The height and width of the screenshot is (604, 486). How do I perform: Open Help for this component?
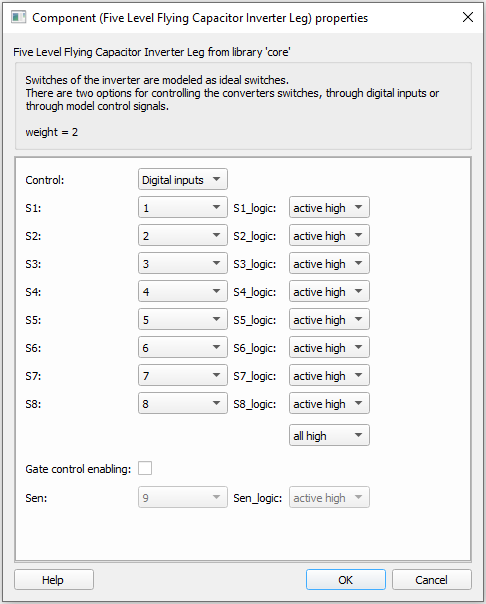pos(54,579)
